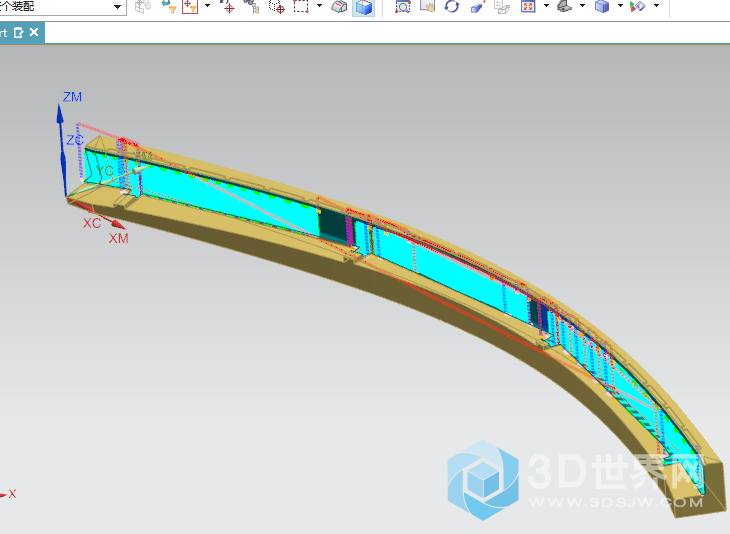This screenshot has width=730, height=534.
Task: Close the open part tab
Action: (x=34, y=32)
